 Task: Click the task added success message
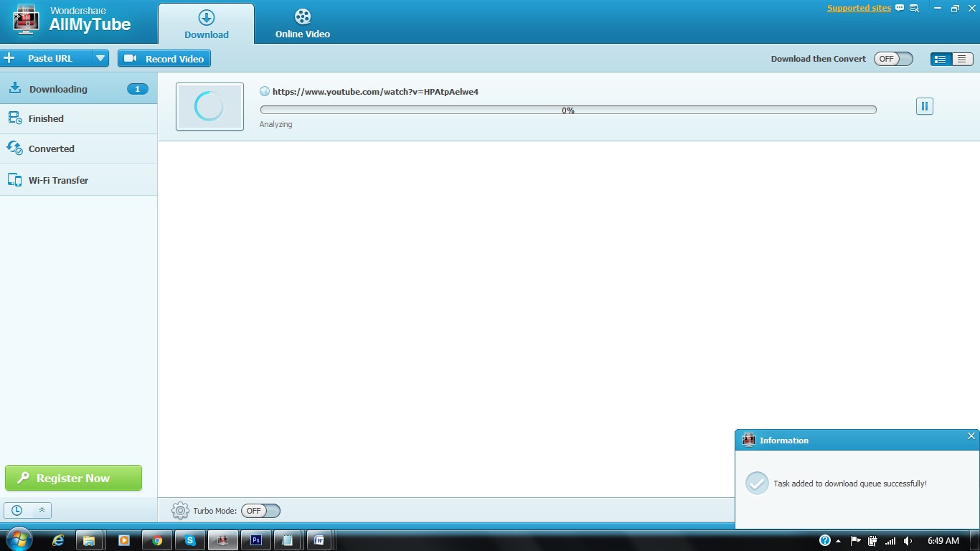coord(850,484)
